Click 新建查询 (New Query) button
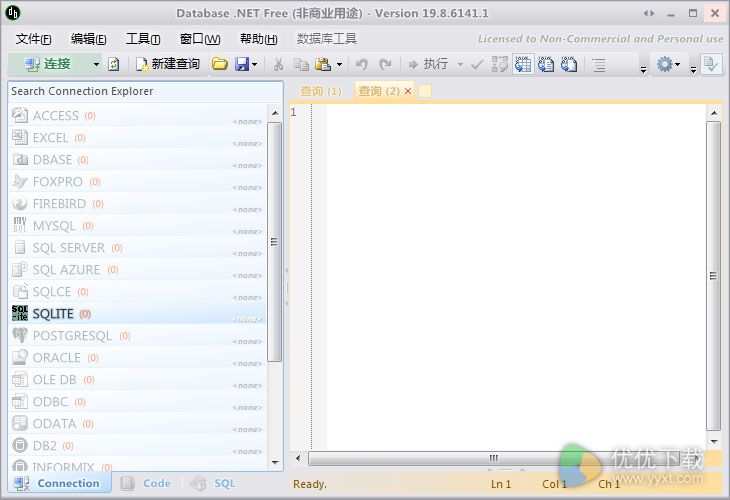This screenshot has width=730, height=500. [x=168, y=64]
